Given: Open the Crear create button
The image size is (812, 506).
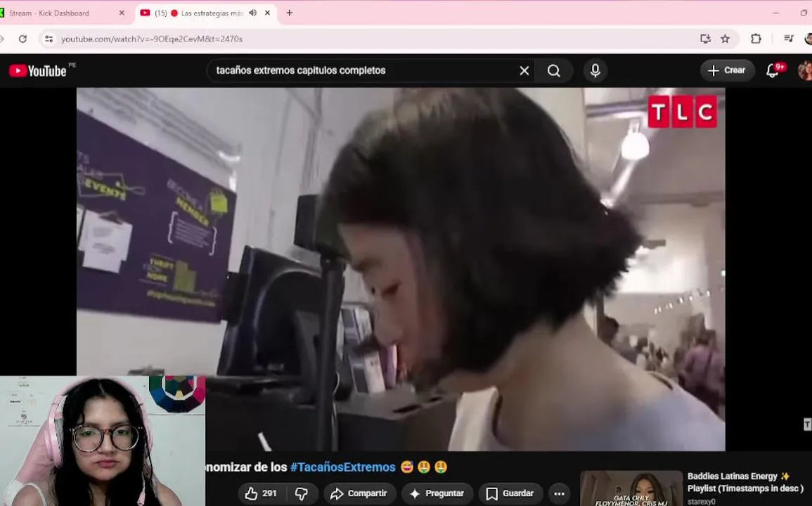Looking at the screenshot, I should [x=727, y=70].
